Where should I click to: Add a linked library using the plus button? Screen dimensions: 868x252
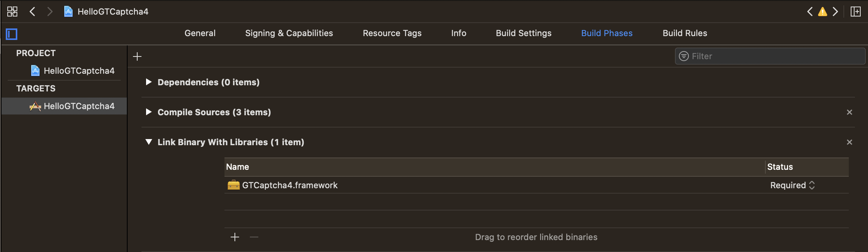click(235, 237)
